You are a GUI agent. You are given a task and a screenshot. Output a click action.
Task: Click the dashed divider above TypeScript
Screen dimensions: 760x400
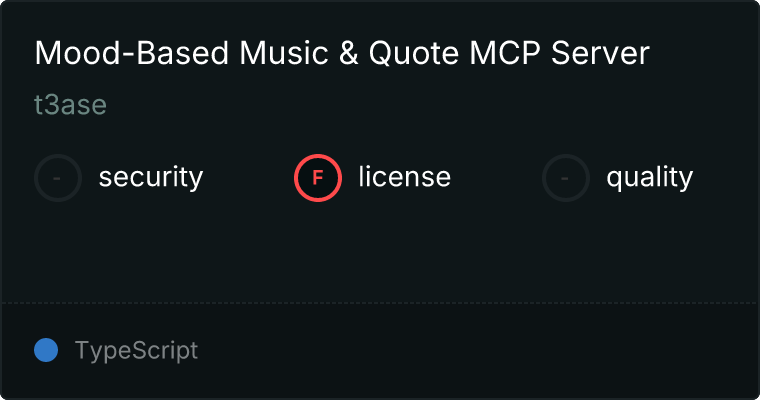pos(380,303)
